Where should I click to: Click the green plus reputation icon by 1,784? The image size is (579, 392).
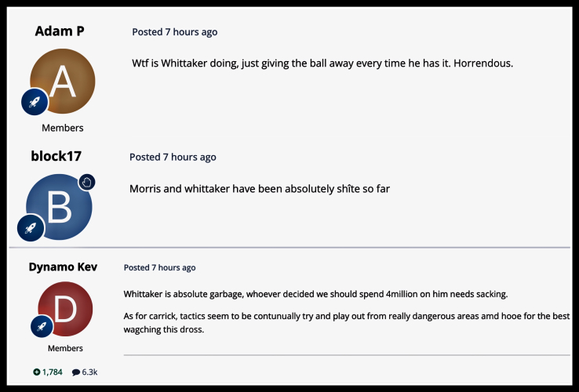pyautogui.click(x=36, y=372)
